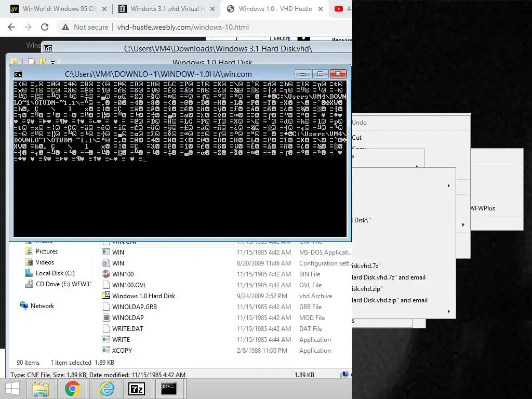532x399 pixels.
Task: Click the Windows 1.0 Hard Disk archive icon
Action: [106, 296]
